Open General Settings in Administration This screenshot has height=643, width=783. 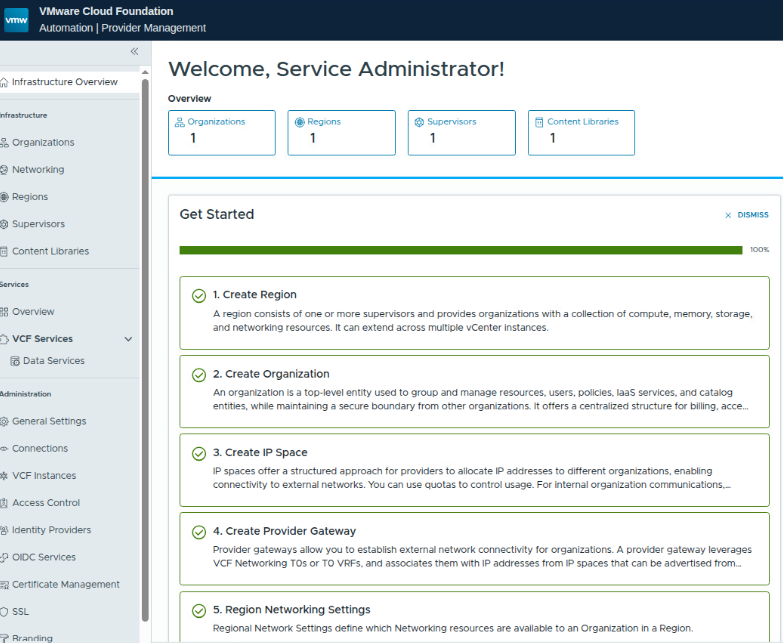click(x=48, y=421)
